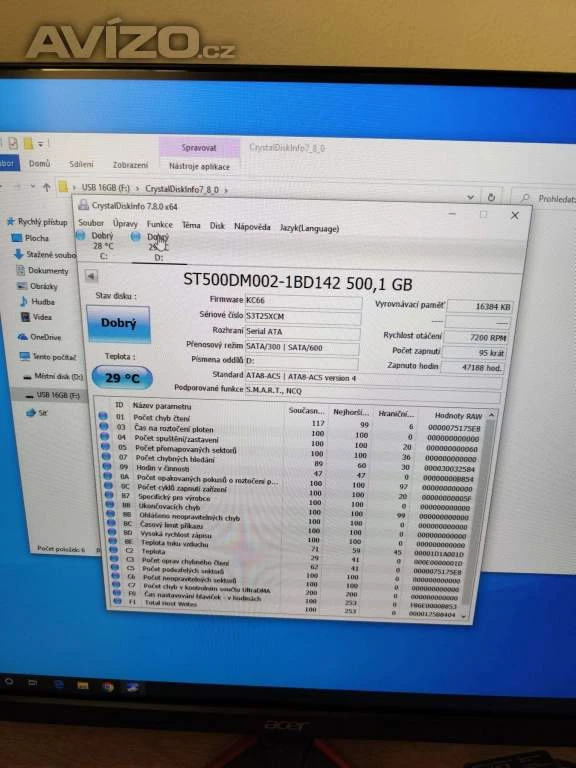The image size is (576, 768).
Task: Click CrystalDiskInfo7_8_0 breadcrumb segment
Action: [x=182, y=189]
